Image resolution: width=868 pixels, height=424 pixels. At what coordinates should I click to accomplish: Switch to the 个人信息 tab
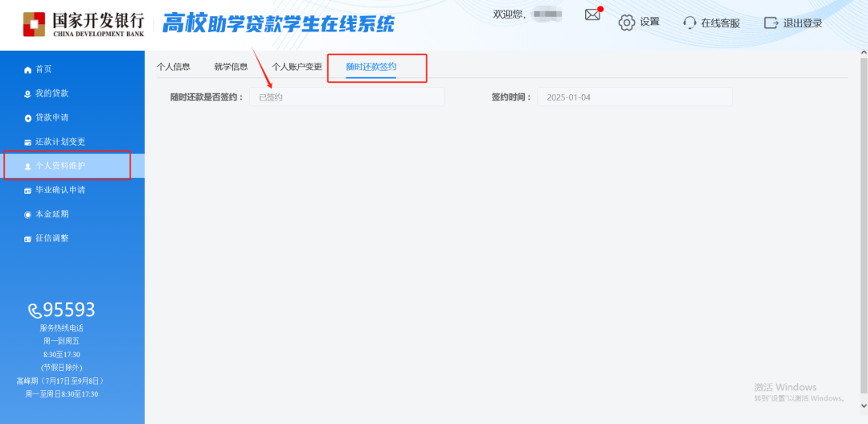click(x=174, y=67)
